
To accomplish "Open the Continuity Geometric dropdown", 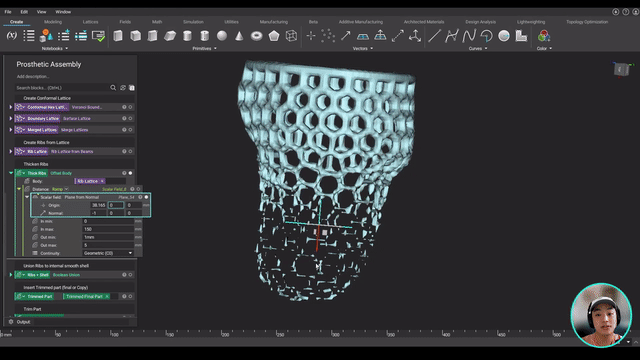I will point(108,253).
